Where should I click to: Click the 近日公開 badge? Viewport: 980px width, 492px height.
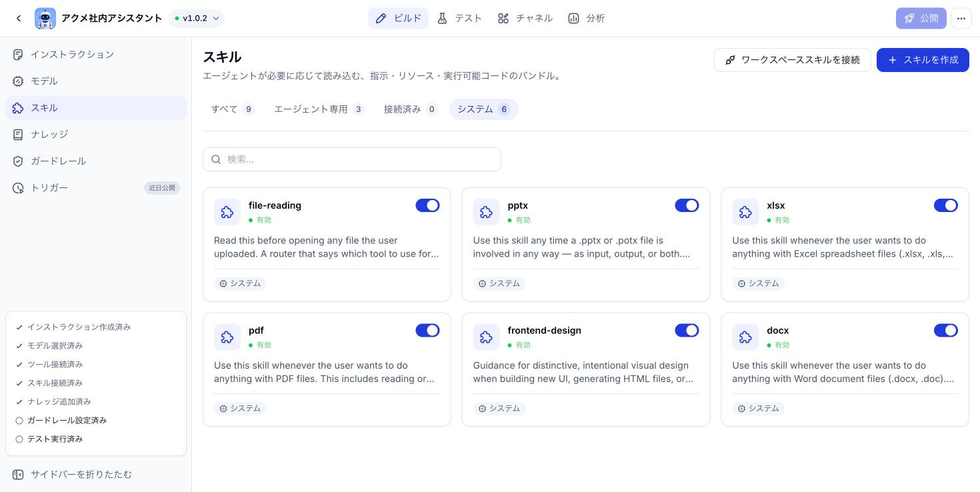(x=162, y=188)
